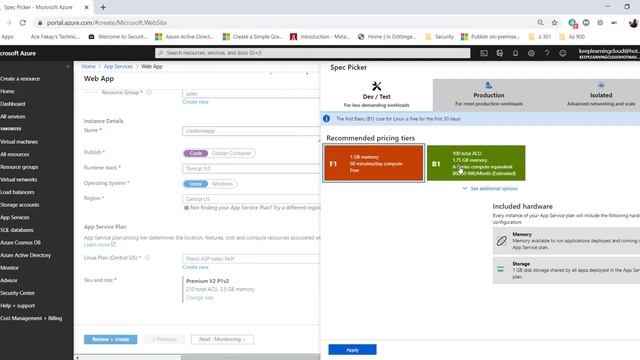
Task: Open Cost Management + Billing in sidebar
Action: 31,318
